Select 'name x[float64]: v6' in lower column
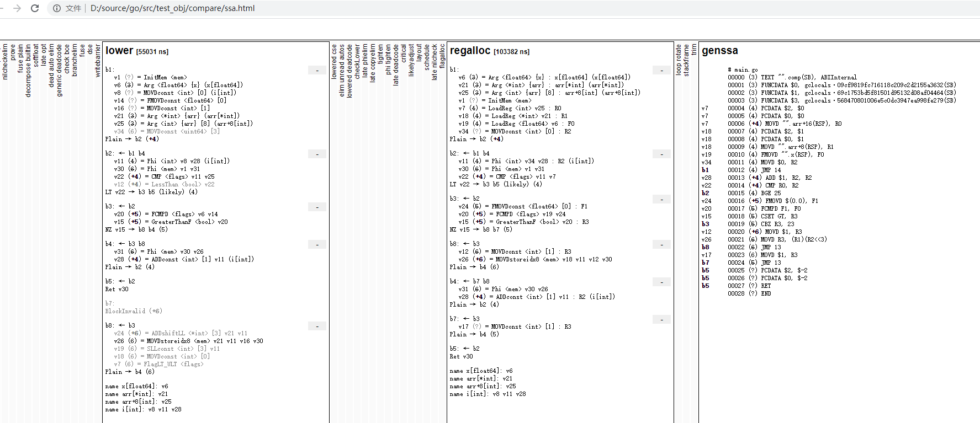980x423 pixels. pos(136,386)
